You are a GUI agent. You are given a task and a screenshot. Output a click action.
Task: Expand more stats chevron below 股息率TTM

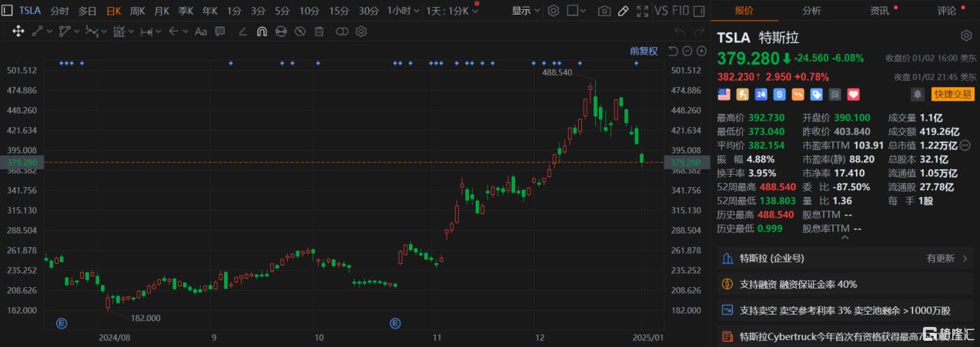coord(845,238)
